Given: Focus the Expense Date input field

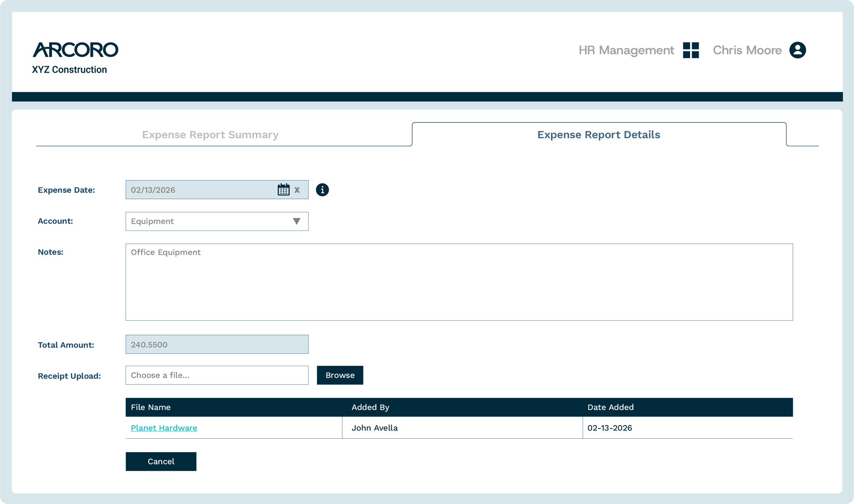Looking at the screenshot, I should pyautogui.click(x=217, y=190).
